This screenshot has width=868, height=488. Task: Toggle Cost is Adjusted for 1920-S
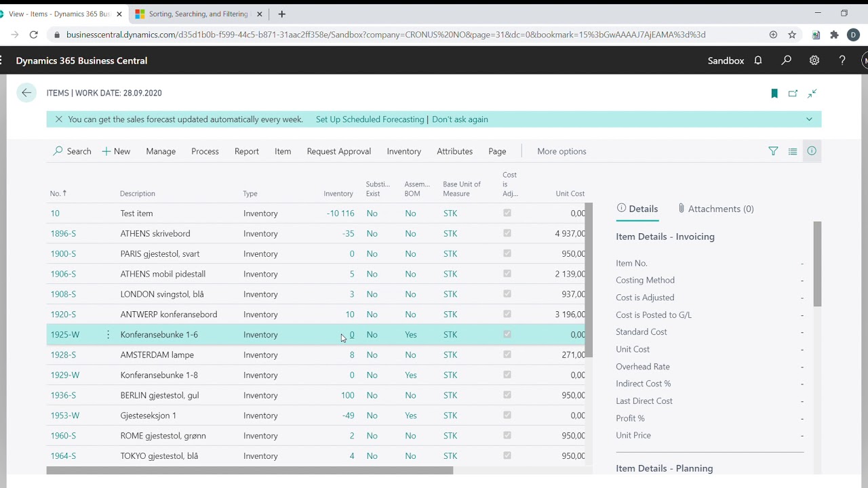(x=507, y=314)
